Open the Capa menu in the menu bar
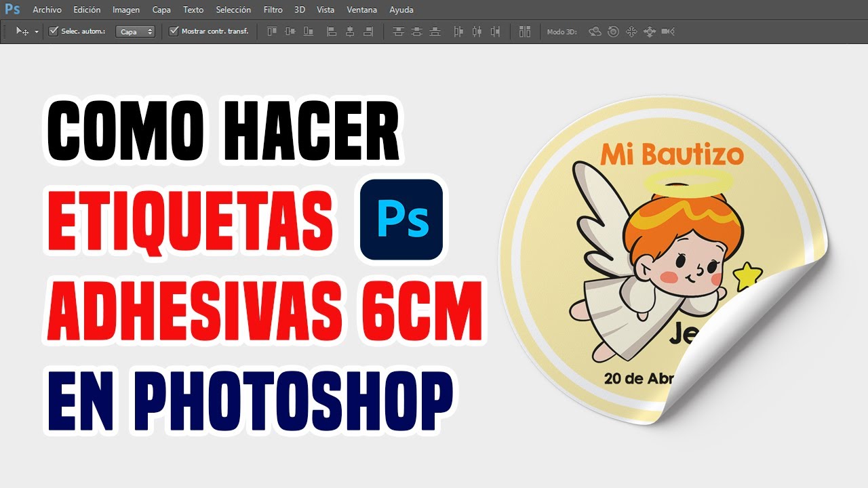Screen dimensions: 868x488 pos(161,10)
